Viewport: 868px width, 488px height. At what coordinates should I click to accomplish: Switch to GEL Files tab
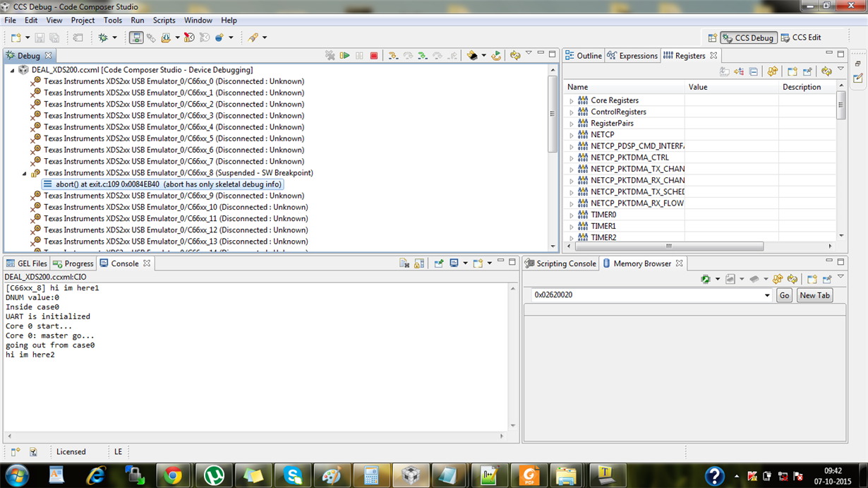26,263
